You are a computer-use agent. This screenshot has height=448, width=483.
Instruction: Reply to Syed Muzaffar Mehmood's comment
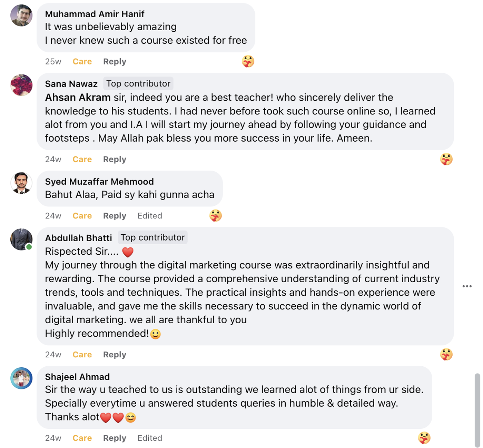pos(115,216)
